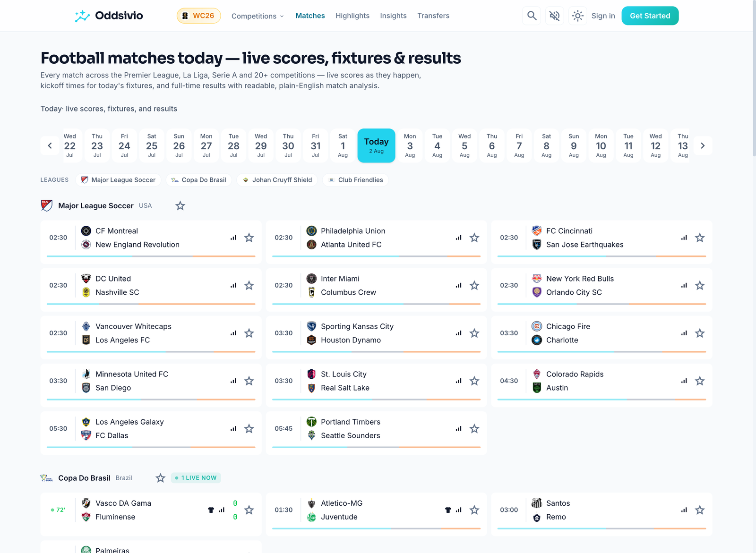Open stats icon for Philadelphia Union match
This screenshot has width=756, height=553.
pyautogui.click(x=459, y=238)
